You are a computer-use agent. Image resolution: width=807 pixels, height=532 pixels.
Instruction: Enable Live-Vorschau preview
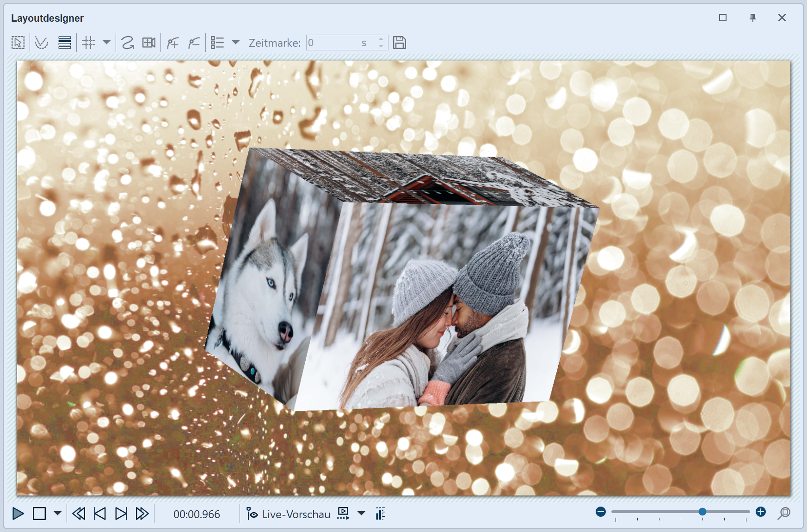click(x=289, y=514)
